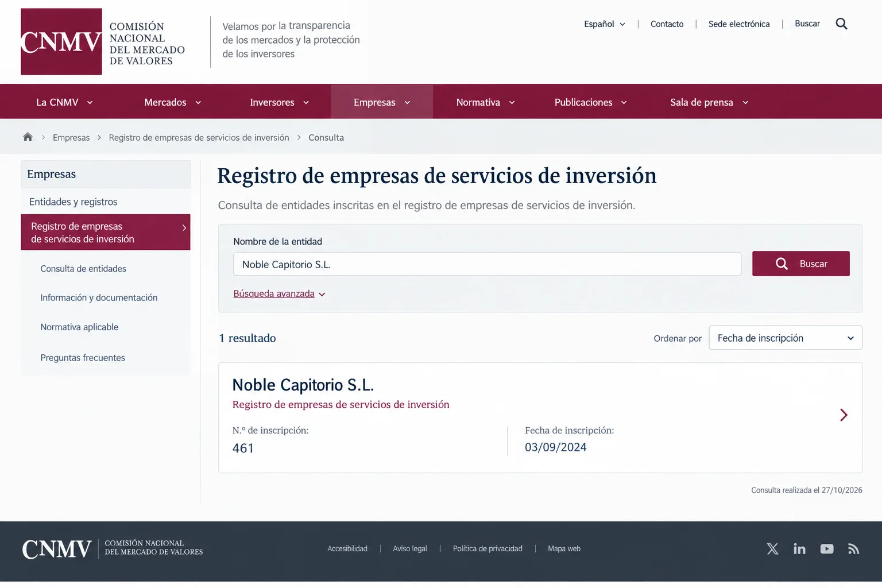Open the Normativa main menu
The image size is (882, 588).
point(485,102)
